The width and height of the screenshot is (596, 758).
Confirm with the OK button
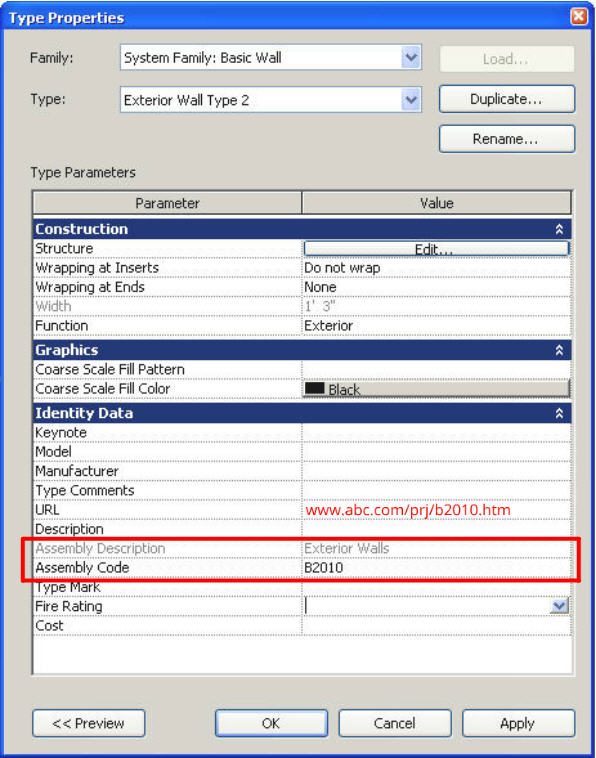tap(271, 723)
